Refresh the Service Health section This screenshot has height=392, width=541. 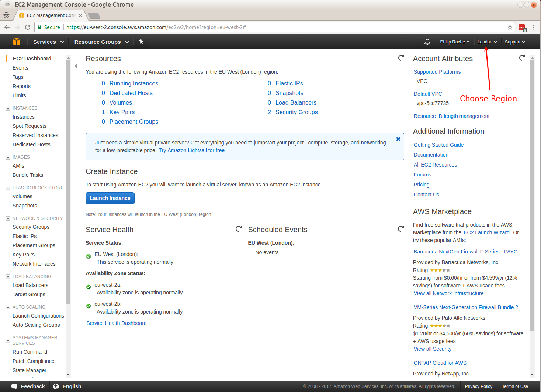tap(239, 229)
